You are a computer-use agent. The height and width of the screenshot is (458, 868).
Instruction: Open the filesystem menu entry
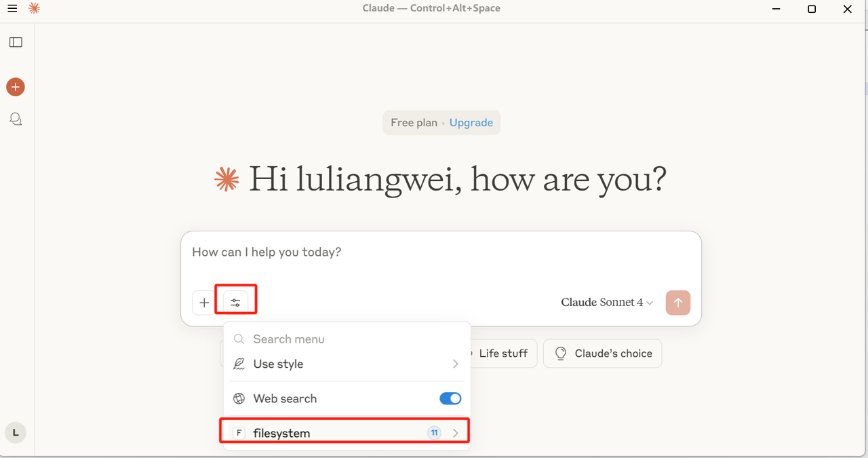tap(347, 433)
